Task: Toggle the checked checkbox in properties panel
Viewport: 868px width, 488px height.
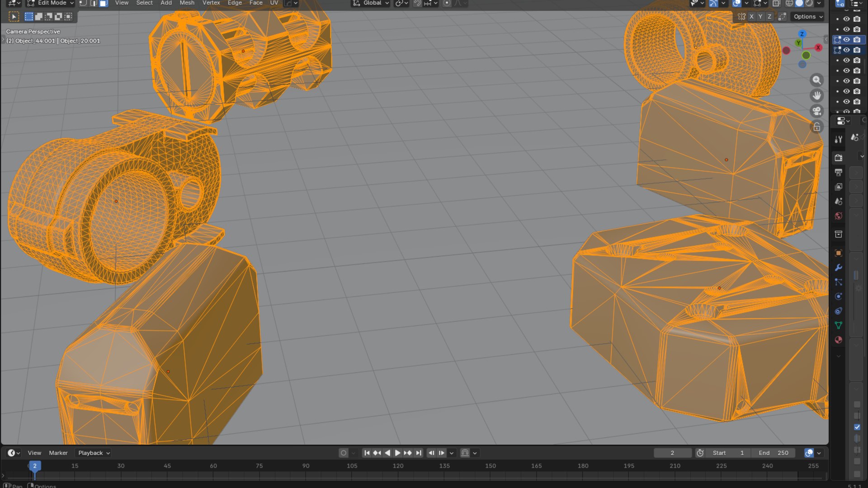Action: click(x=857, y=427)
